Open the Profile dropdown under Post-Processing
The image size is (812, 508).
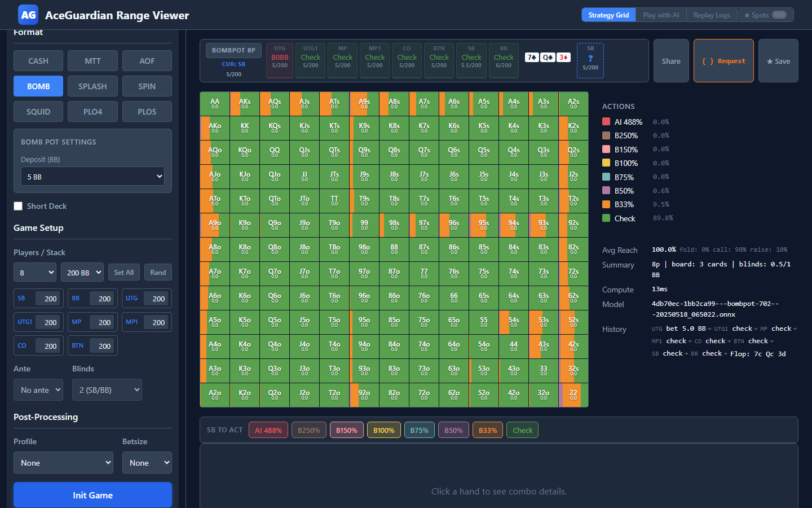[x=63, y=462]
